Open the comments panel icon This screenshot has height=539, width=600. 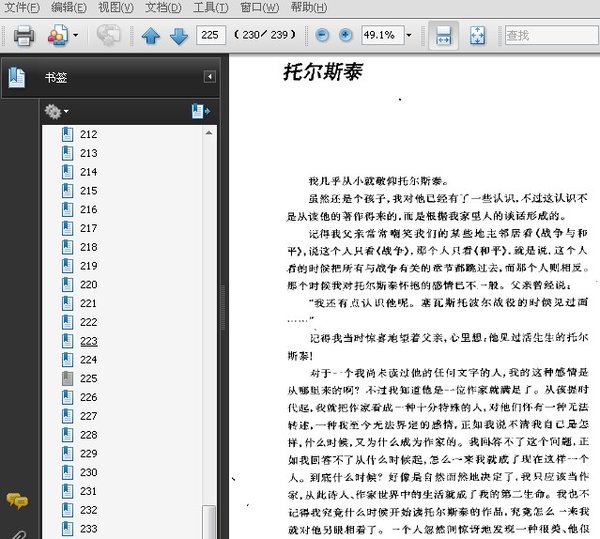pyautogui.click(x=17, y=501)
